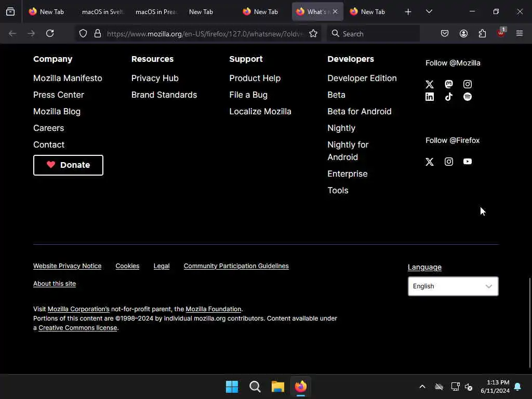Open Firefox View in tab bar
The image size is (532, 399).
click(10, 11)
